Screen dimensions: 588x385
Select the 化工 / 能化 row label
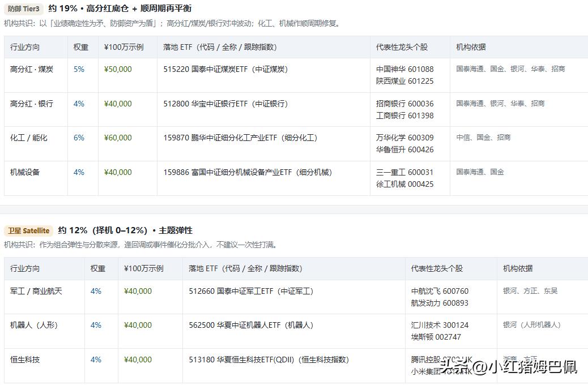tap(28, 138)
